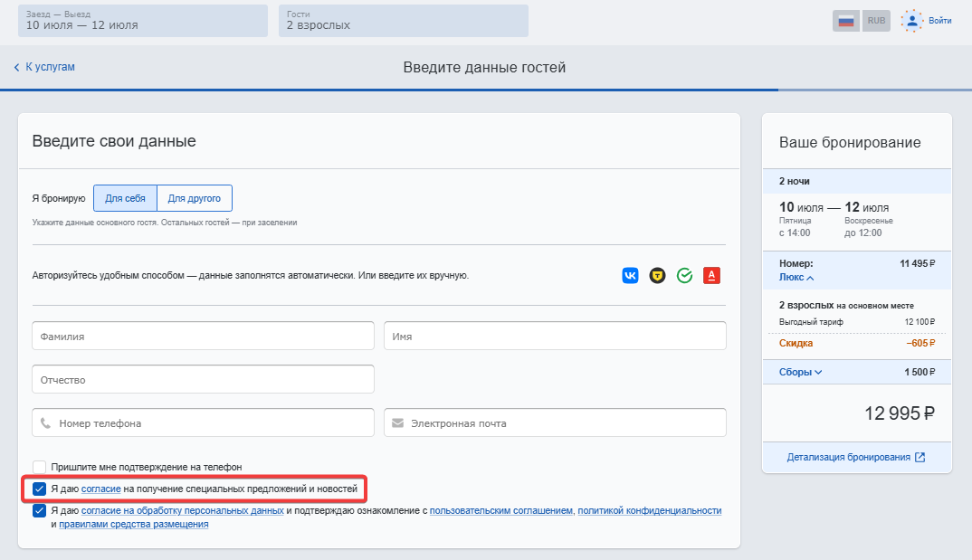This screenshot has height=560, width=972.
Task: Click the user profile login icon
Action: tap(912, 21)
